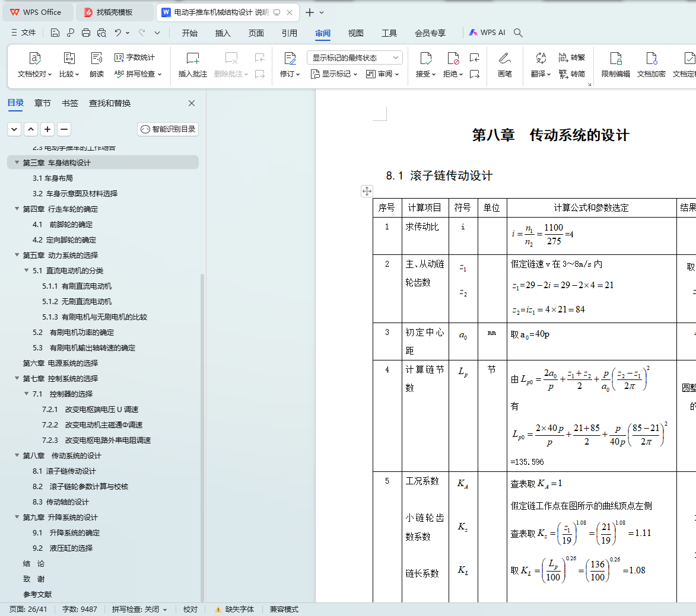Click the save document icon
This screenshot has width=696, height=616.
point(55,33)
